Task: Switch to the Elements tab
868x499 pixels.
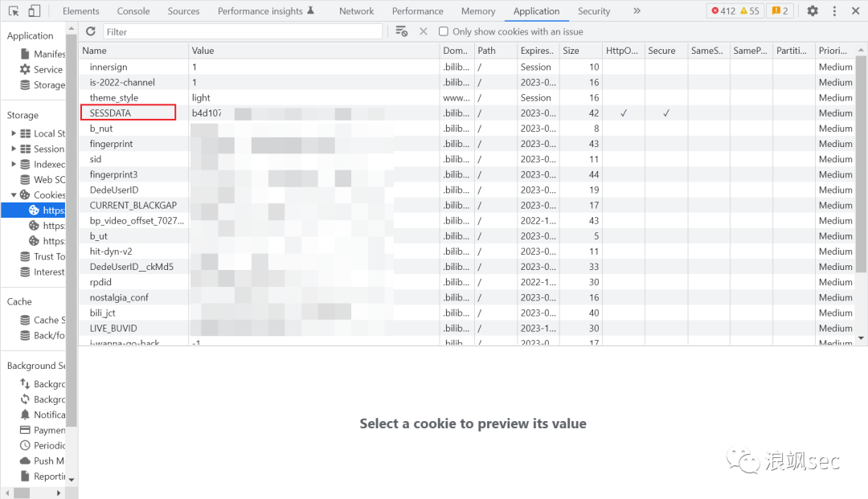Action: point(81,11)
